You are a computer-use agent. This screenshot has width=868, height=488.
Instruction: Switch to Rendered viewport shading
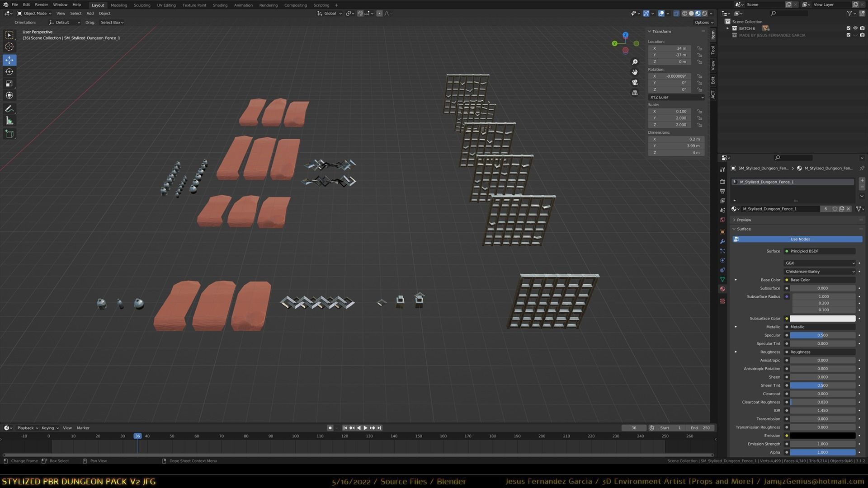tap(704, 14)
